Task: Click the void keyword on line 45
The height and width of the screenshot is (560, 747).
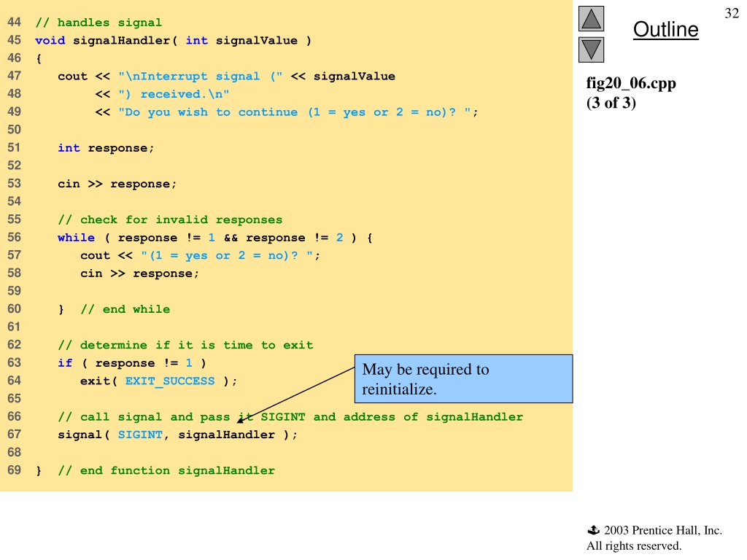Action: 50,41
